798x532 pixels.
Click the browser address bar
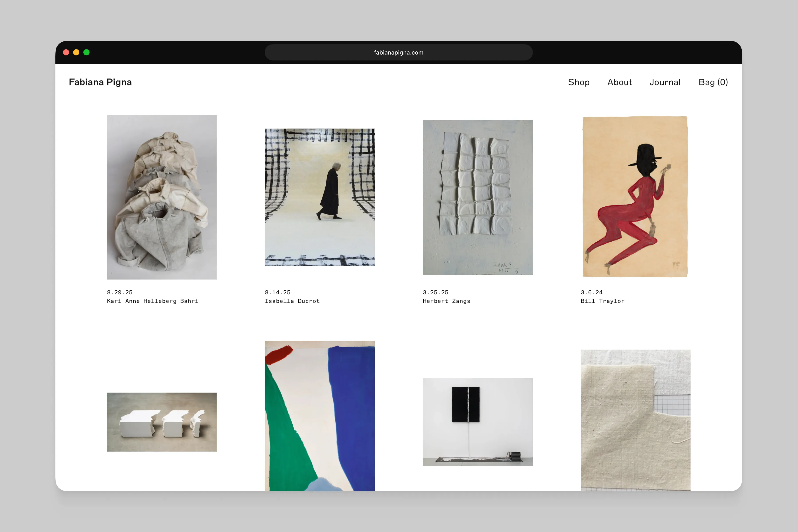coord(399,52)
